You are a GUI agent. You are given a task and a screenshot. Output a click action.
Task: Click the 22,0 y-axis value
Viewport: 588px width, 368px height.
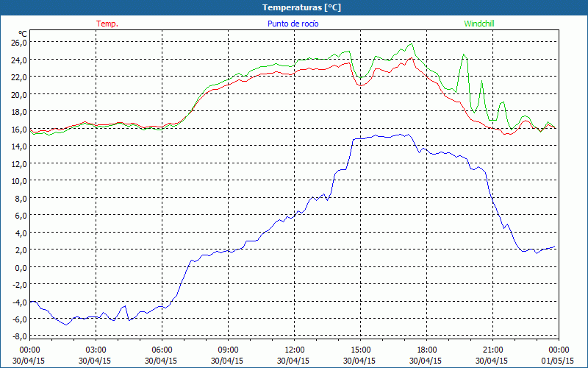point(19,77)
